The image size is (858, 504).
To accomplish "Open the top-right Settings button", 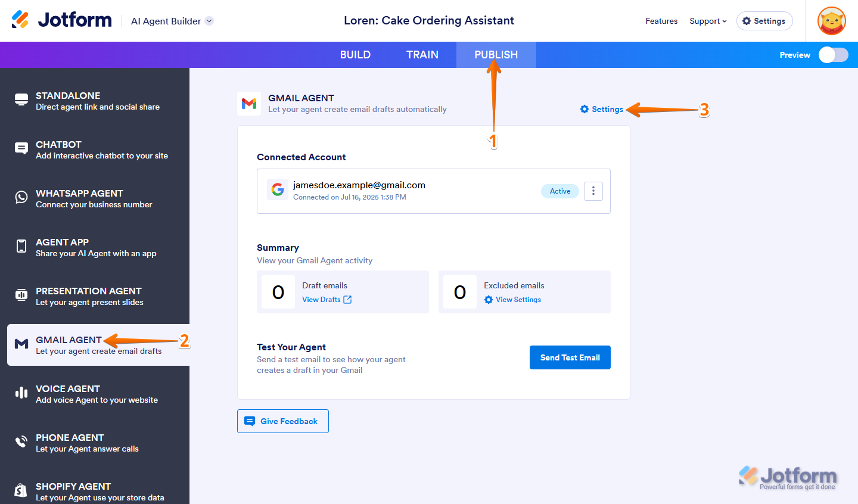I will pyautogui.click(x=764, y=21).
